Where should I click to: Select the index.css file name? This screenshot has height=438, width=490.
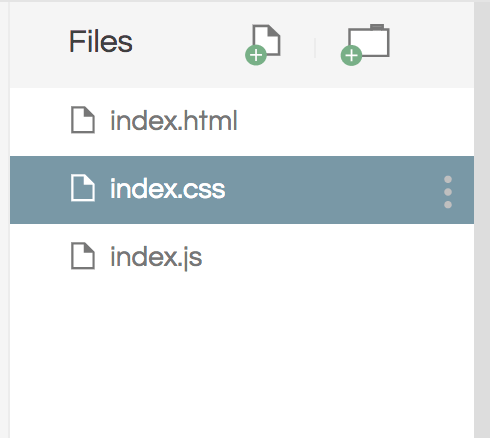[168, 189]
